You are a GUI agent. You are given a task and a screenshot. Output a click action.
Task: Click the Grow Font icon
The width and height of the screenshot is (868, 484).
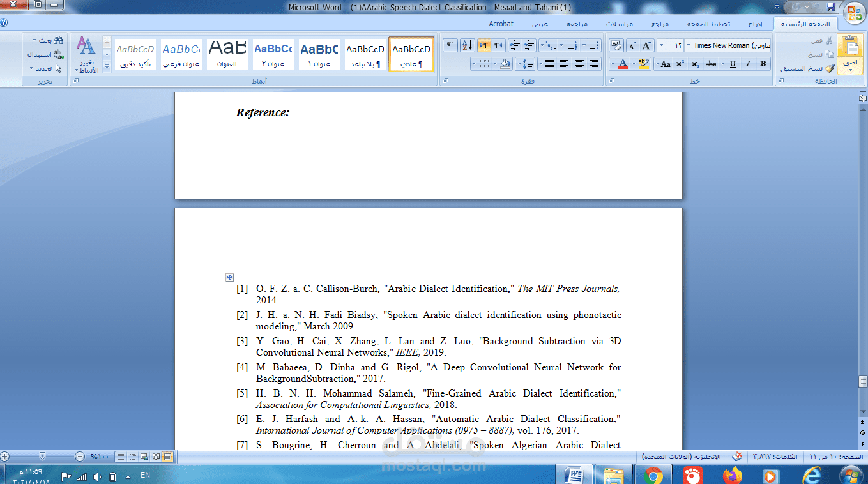pyautogui.click(x=647, y=45)
